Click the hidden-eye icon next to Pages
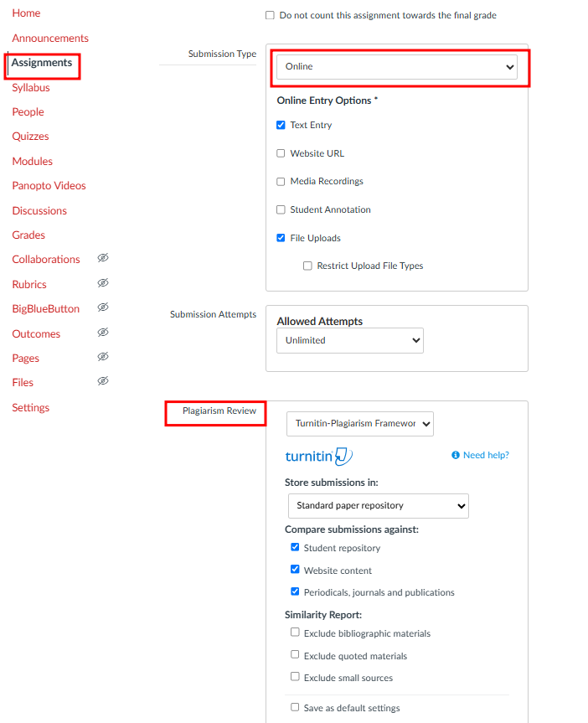 click(x=103, y=356)
